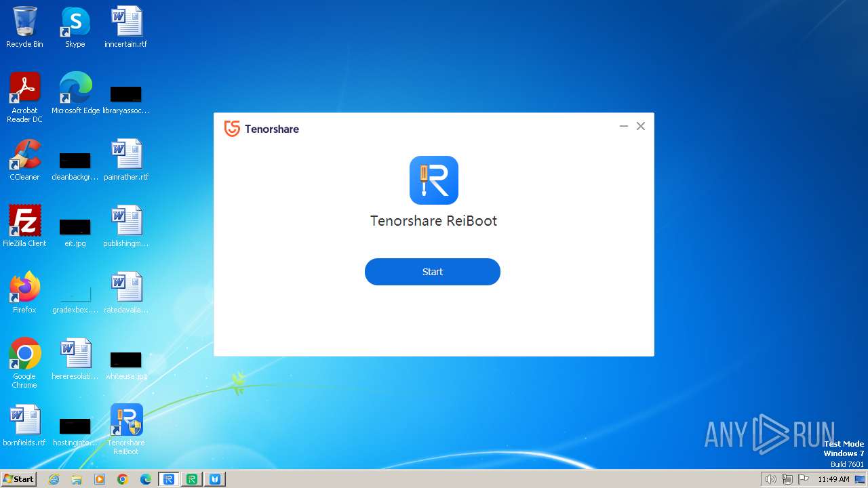Select the ratedavaila document icon

click(x=126, y=293)
